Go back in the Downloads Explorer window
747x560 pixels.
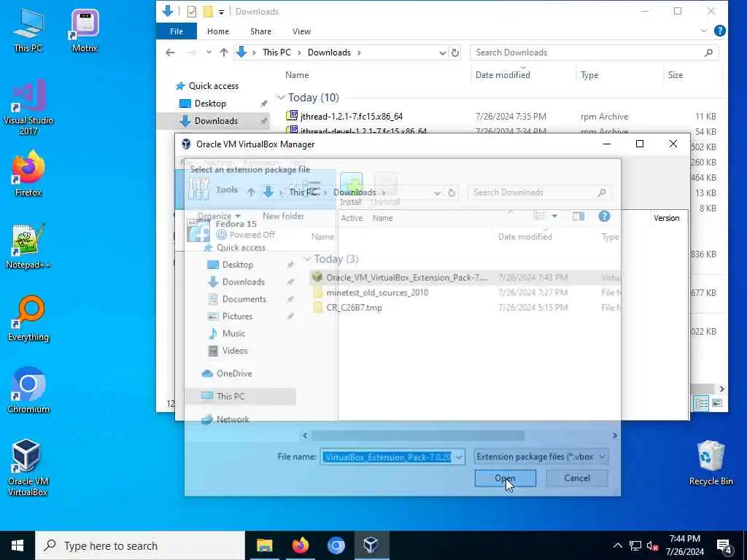coord(170,52)
